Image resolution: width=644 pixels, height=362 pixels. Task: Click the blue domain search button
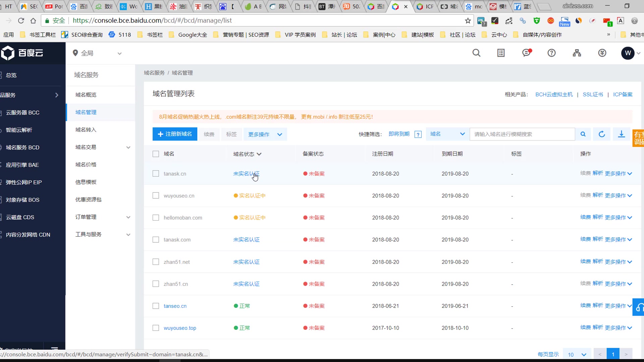pos(583,134)
